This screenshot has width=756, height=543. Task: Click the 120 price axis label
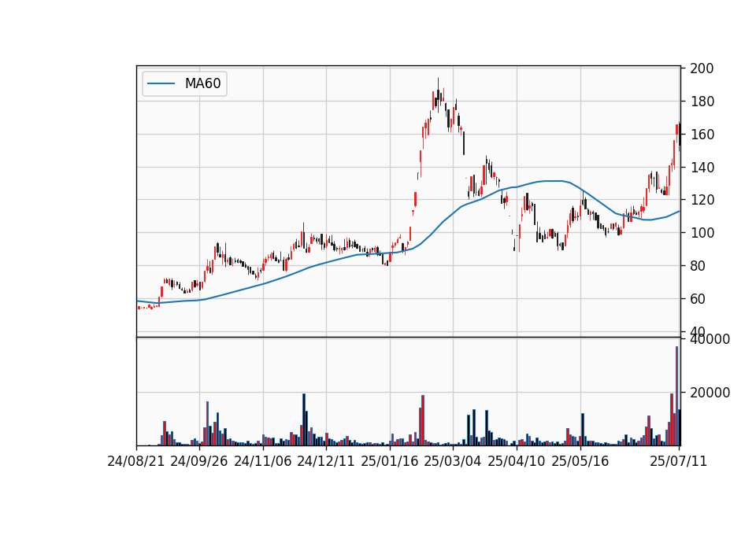pos(702,200)
